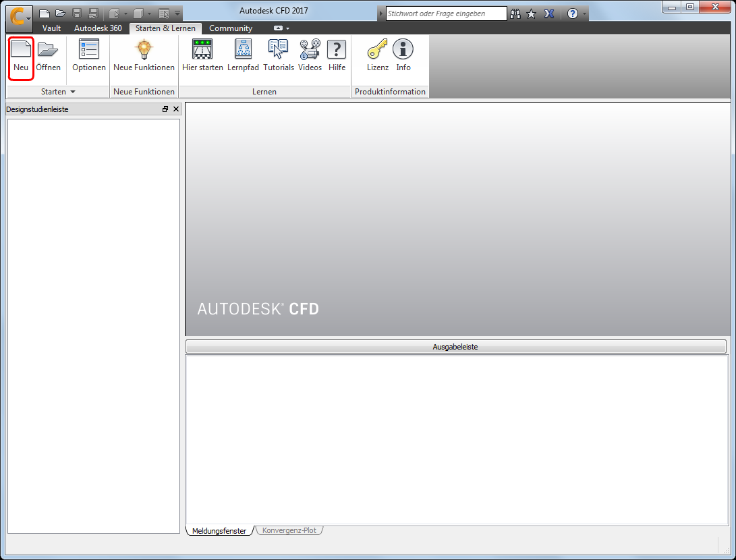
Task: Switch to the Vault tab
Action: 51,28
